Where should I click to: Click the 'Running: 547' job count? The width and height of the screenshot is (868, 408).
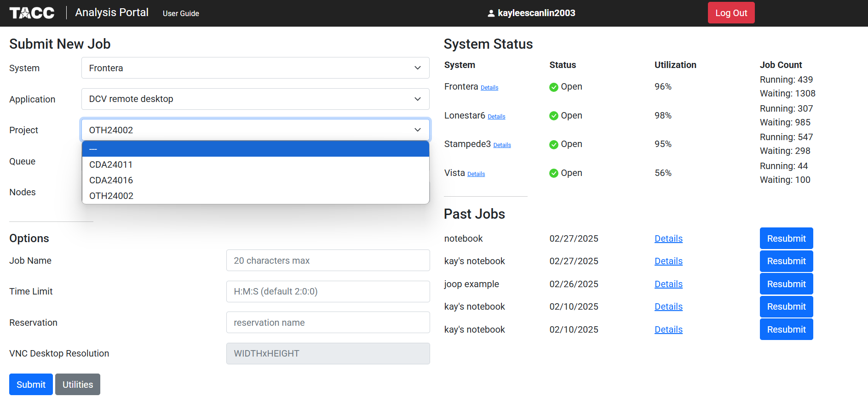tap(786, 137)
